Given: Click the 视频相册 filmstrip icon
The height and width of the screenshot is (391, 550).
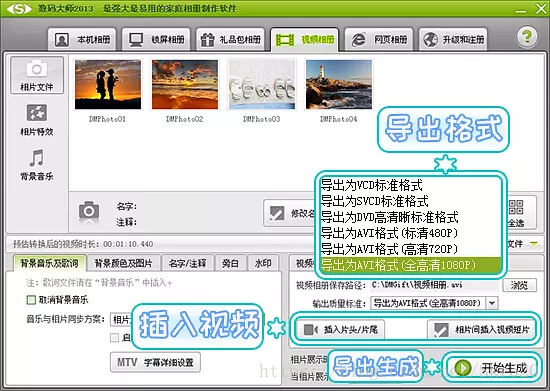Looking at the screenshot, I should tap(285, 40).
